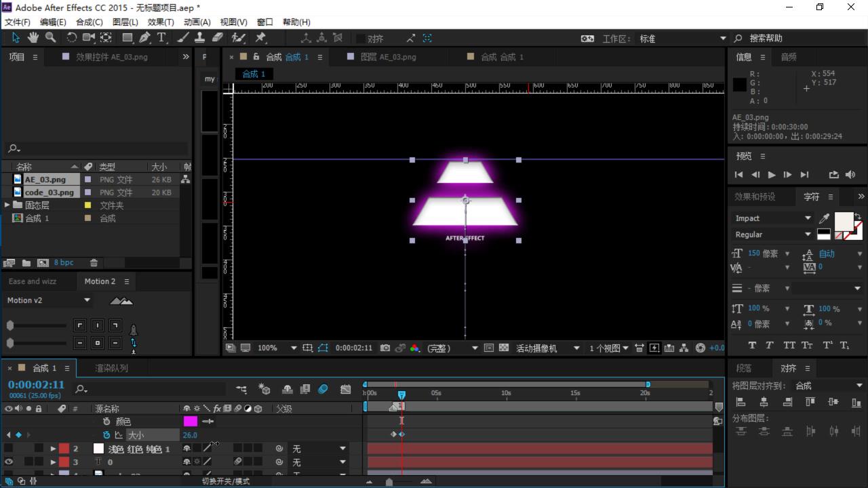Screen dimensions: 868x488
Task: Toggle visibility eye of layer 3
Action: pos(9,462)
